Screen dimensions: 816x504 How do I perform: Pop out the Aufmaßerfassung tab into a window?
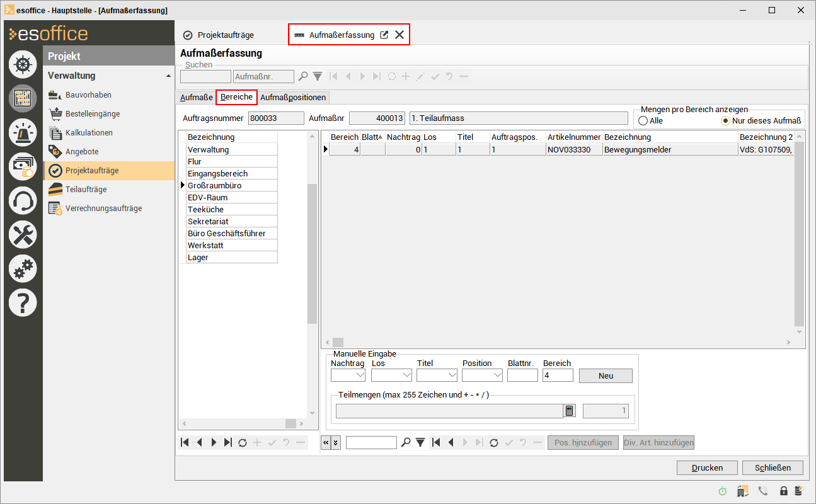384,35
